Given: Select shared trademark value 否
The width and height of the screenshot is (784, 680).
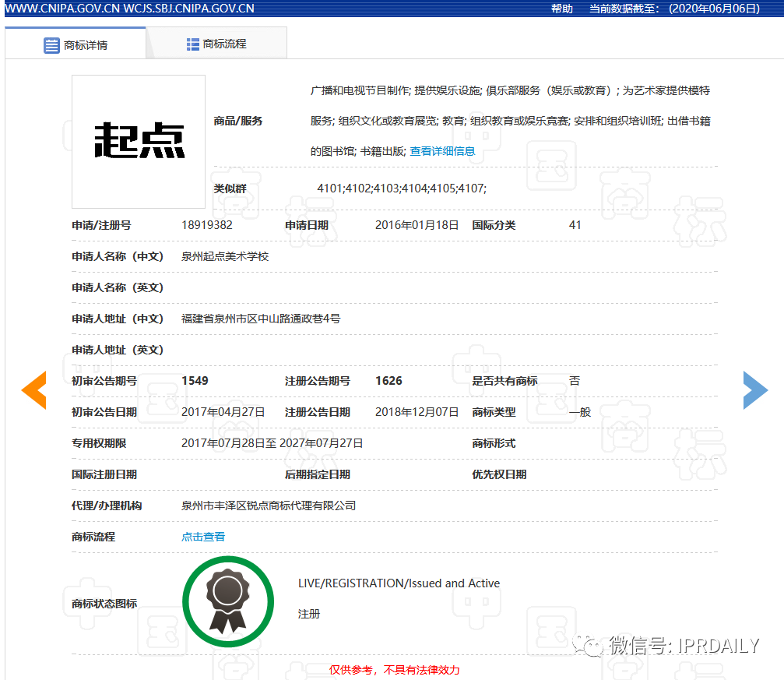Looking at the screenshot, I should (x=574, y=381).
